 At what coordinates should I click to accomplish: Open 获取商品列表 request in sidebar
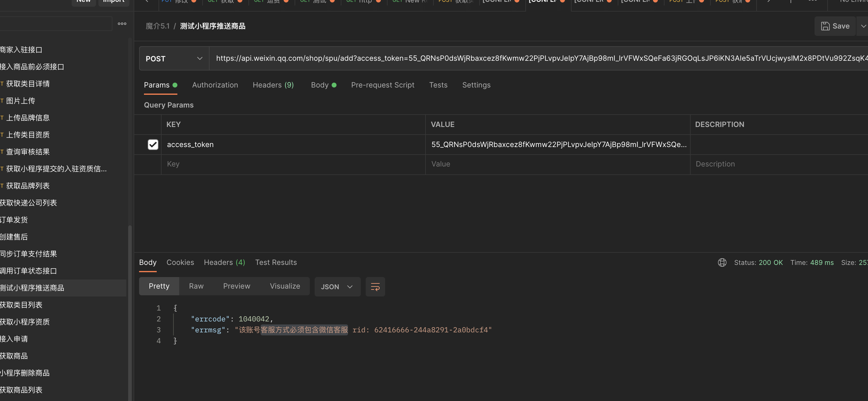21,390
